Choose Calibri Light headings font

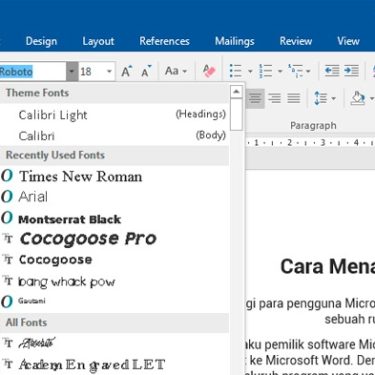pyautogui.click(x=114, y=115)
